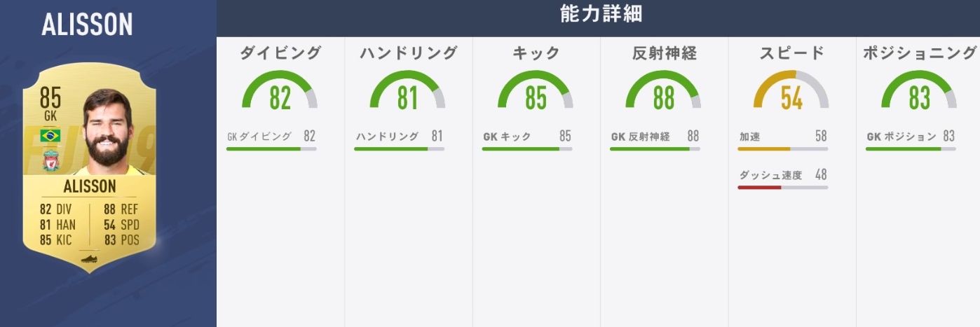
Task: Click the Liverpool club crest icon
Action: click(x=50, y=162)
